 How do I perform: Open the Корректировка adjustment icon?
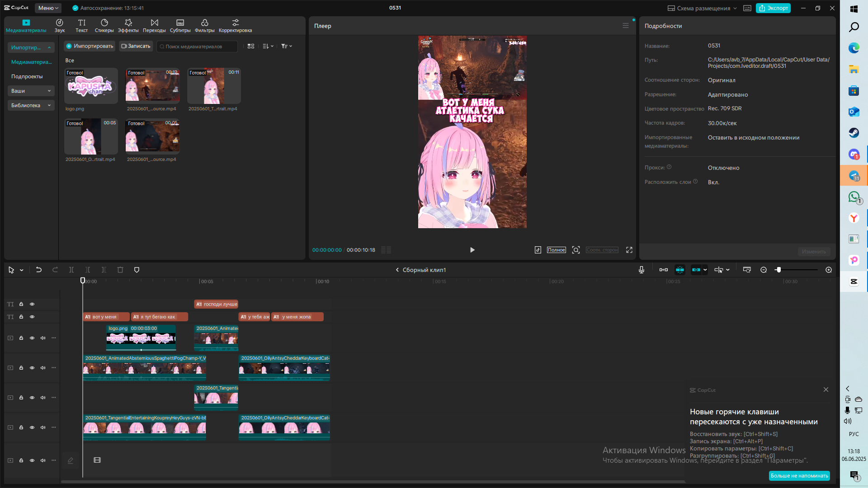tap(235, 23)
